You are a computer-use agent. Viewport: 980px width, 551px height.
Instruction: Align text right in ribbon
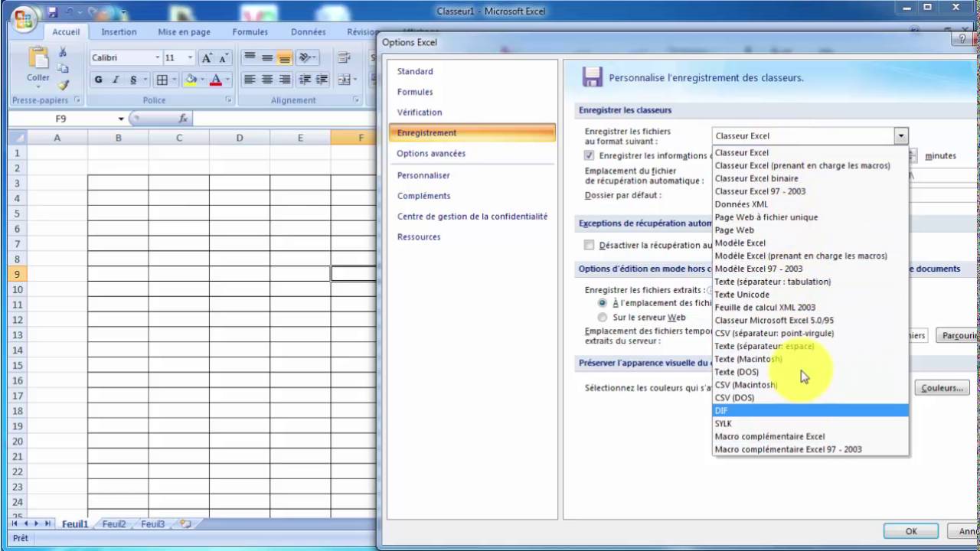click(x=285, y=80)
